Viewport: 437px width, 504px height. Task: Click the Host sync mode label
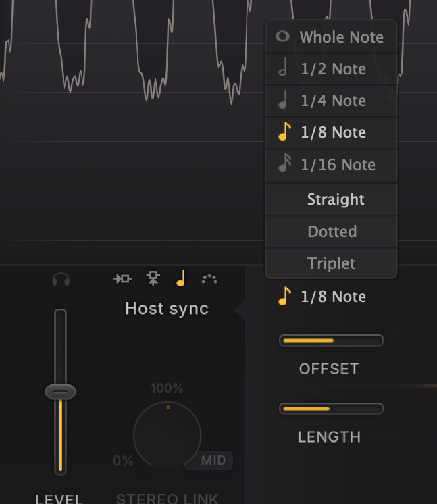tap(167, 309)
